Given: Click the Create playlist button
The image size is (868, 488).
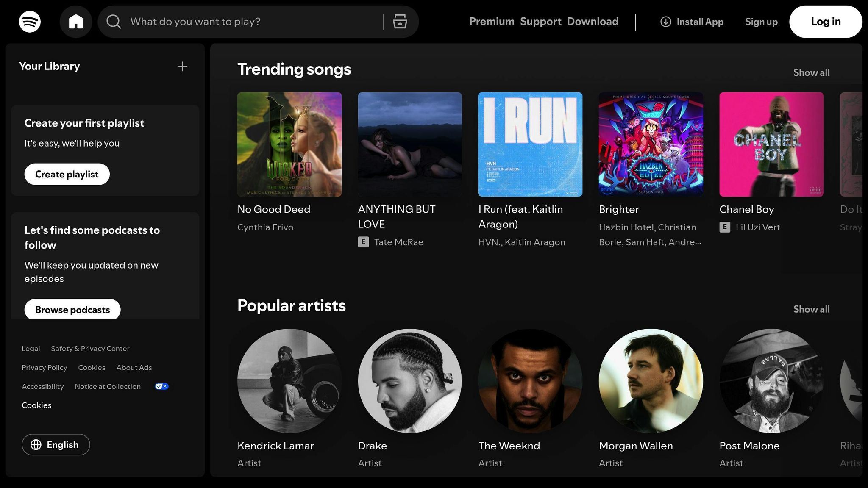Looking at the screenshot, I should (x=67, y=174).
